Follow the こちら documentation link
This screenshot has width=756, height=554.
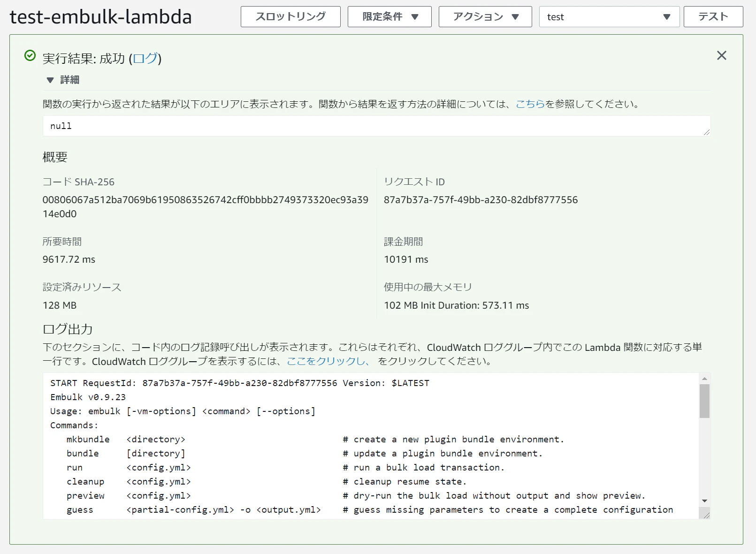coord(530,104)
